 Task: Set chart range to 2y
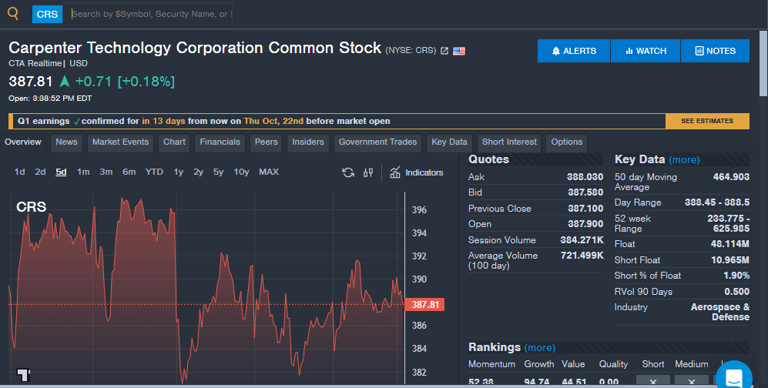point(198,172)
